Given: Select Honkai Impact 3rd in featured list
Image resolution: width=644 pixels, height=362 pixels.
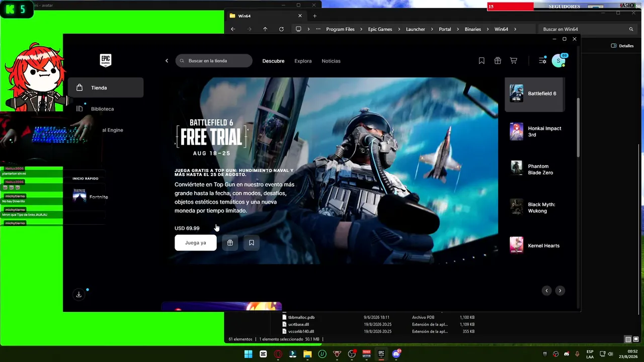Looking at the screenshot, I should (x=535, y=132).
